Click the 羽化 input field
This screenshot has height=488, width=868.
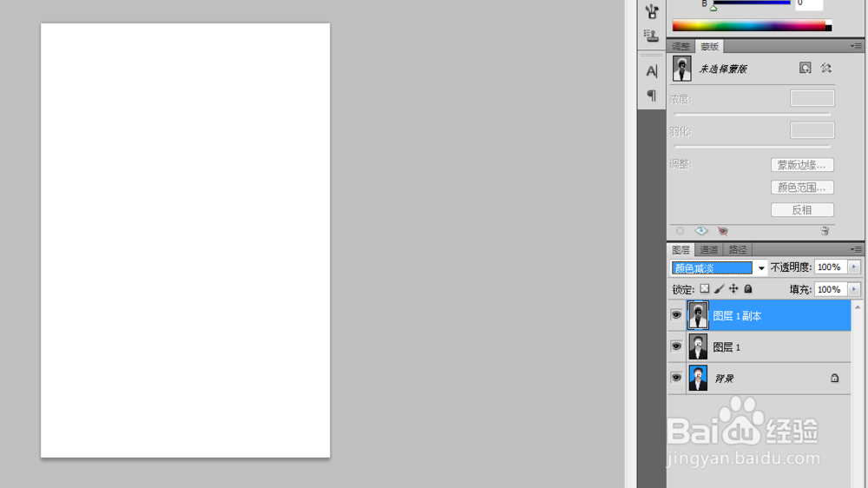coord(812,131)
